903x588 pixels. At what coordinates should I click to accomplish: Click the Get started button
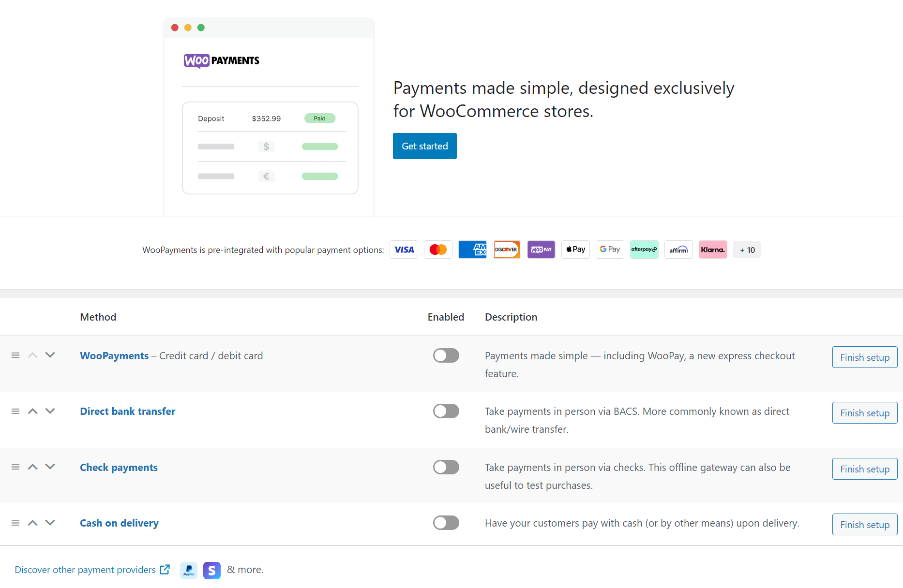click(x=425, y=146)
